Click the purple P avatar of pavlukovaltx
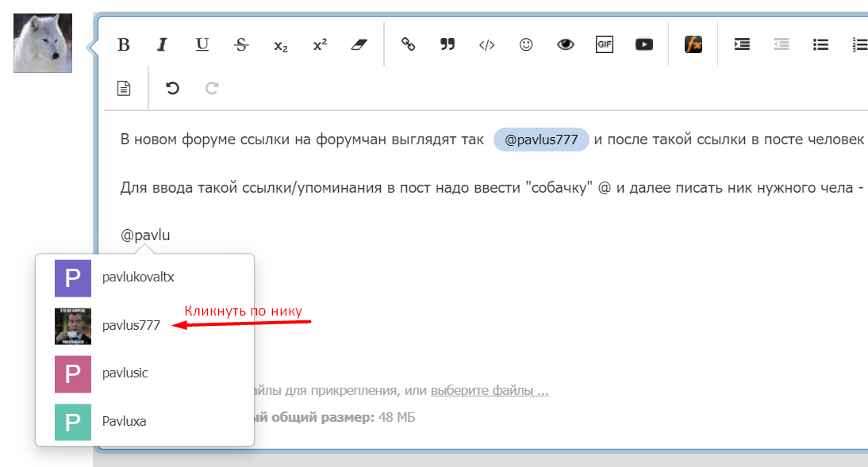This screenshot has width=868, height=467. 72,278
